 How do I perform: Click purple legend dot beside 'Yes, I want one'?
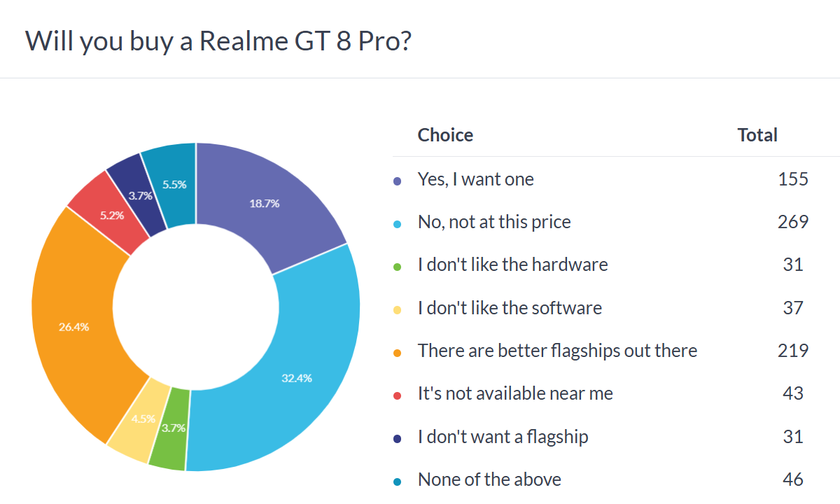[x=398, y=181]
